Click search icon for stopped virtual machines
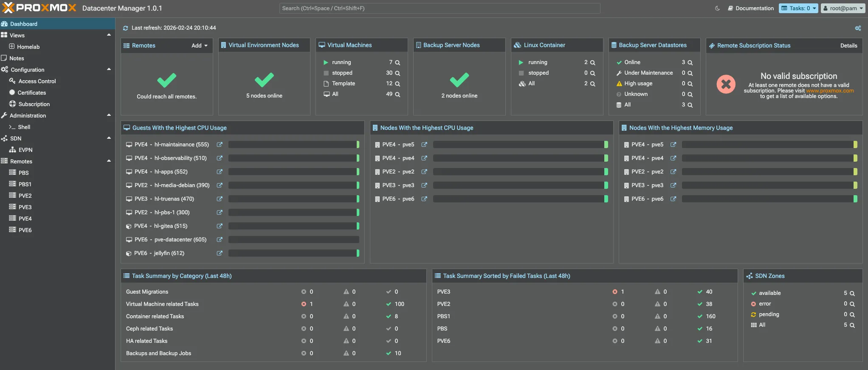868x370 pixels. coord(398,73)
